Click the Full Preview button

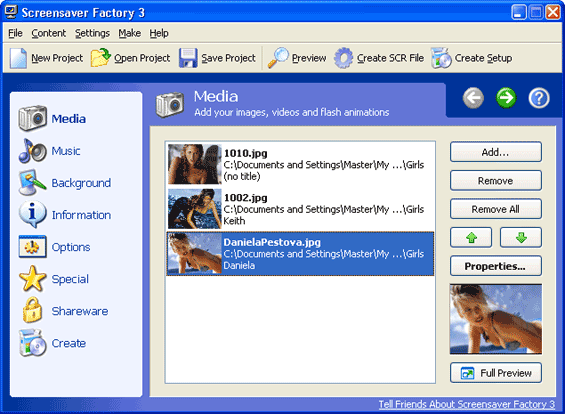495,373
